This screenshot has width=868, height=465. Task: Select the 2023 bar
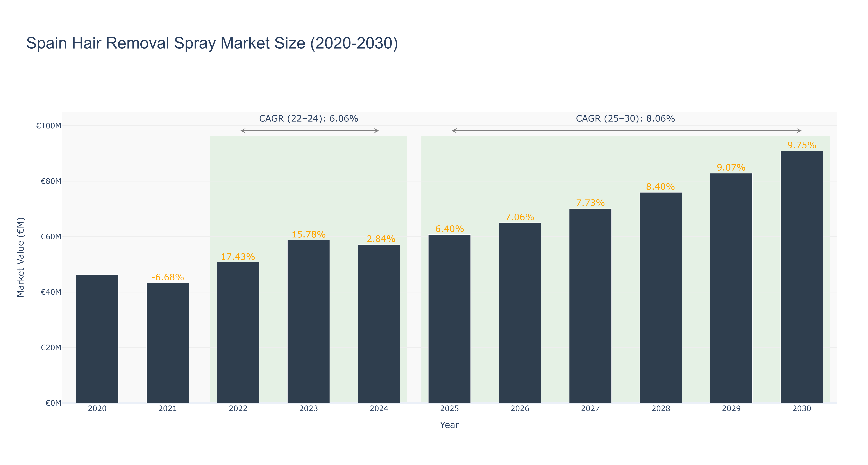308,321
